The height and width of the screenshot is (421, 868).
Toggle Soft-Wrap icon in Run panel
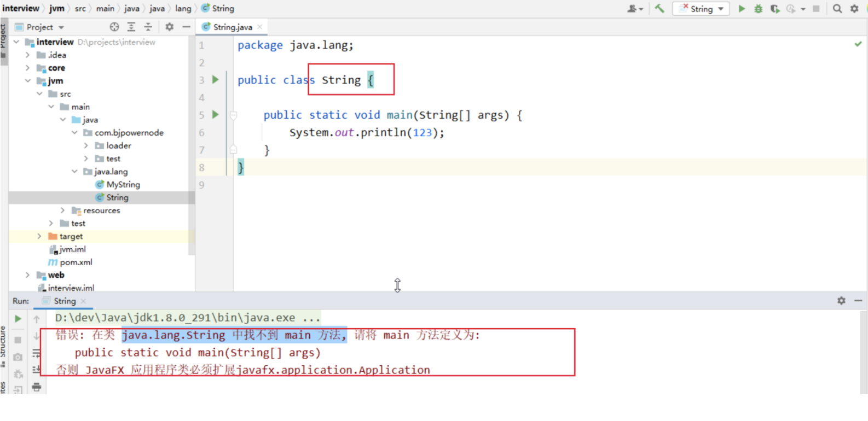click(x=37, y=353)
